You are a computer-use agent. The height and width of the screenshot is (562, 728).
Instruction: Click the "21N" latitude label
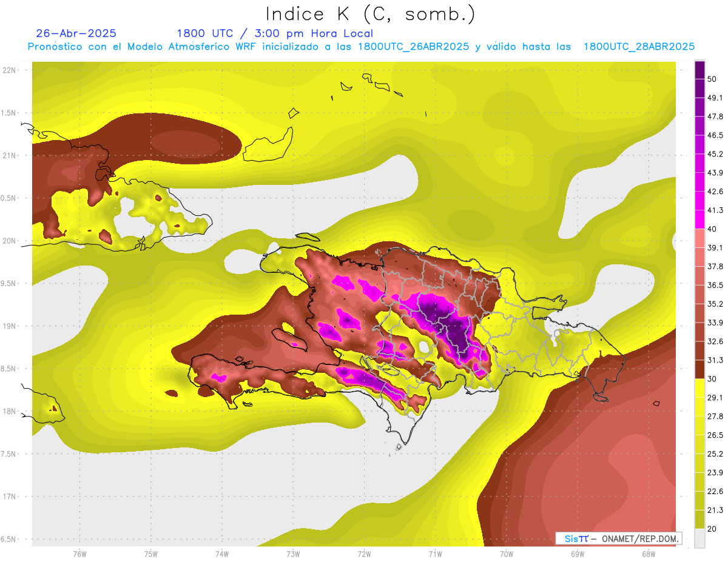tap(9, 155)
